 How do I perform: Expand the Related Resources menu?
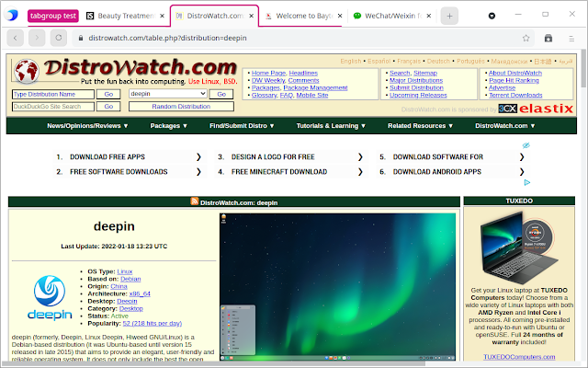tap(420, 126)
